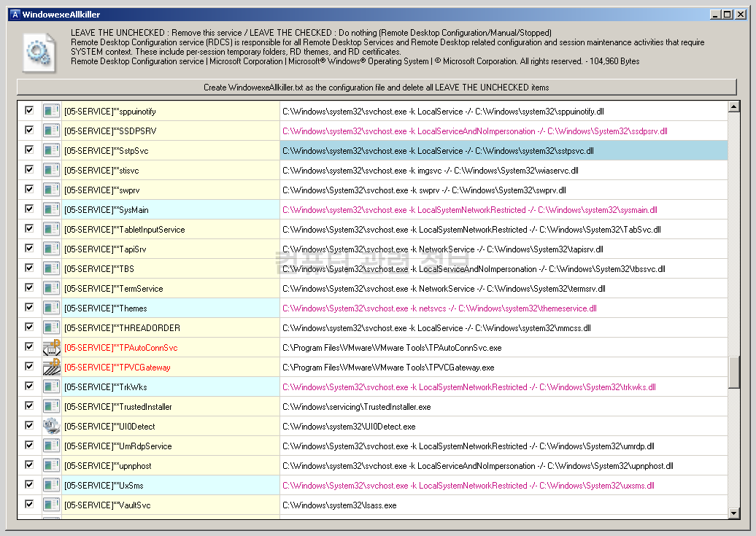
Task: Toggle the TrustedInstaller checkbox
Action: (x=29, y=406)
